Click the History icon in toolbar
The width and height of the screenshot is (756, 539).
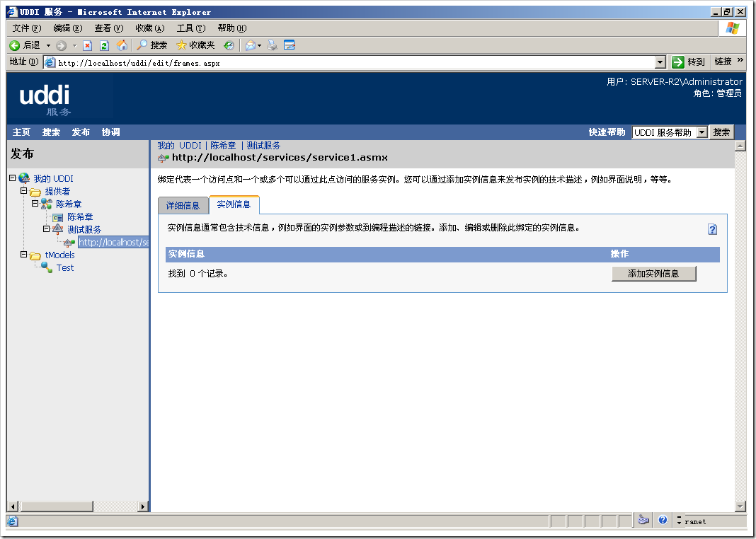[229, 45]
